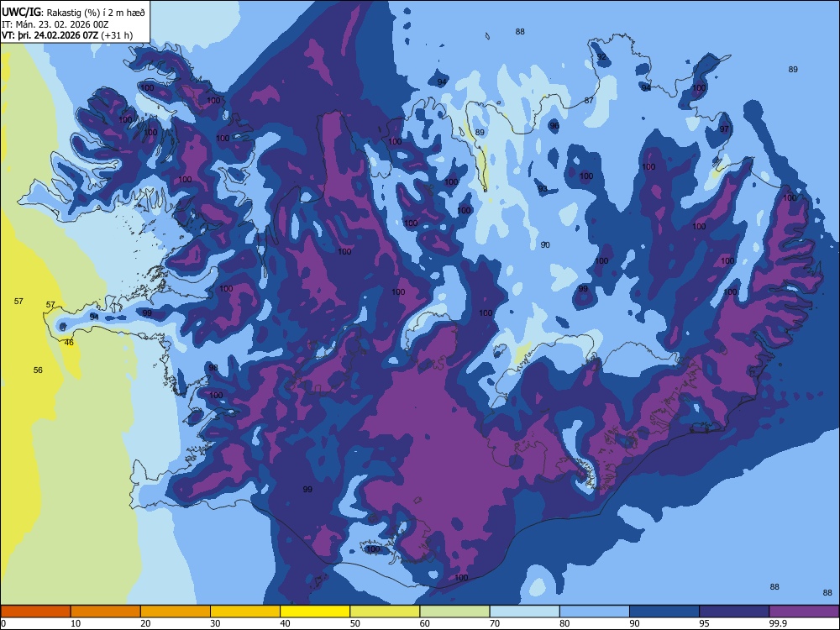
Task: Select the 50–60 yellow-green legend swatch
Action: 385,612
